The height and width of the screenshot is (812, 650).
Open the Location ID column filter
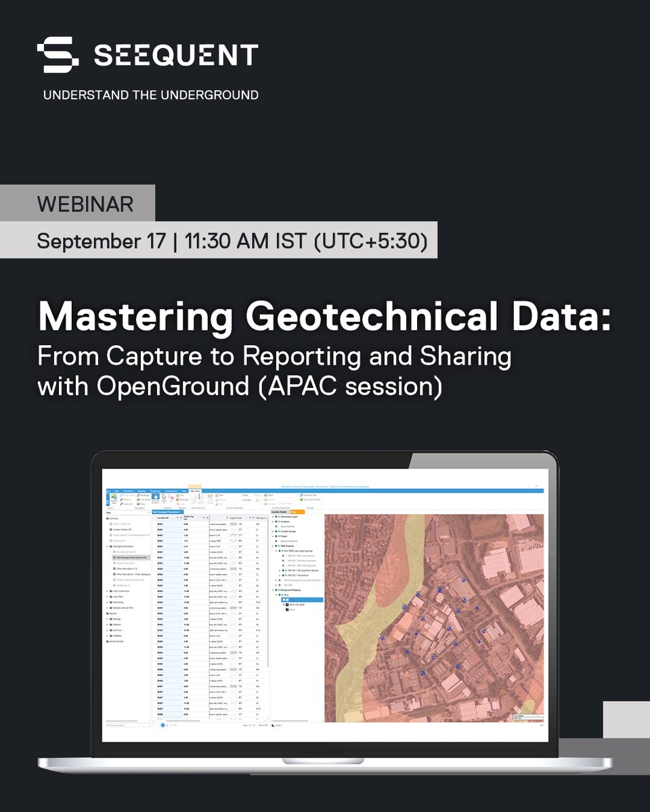177,518
